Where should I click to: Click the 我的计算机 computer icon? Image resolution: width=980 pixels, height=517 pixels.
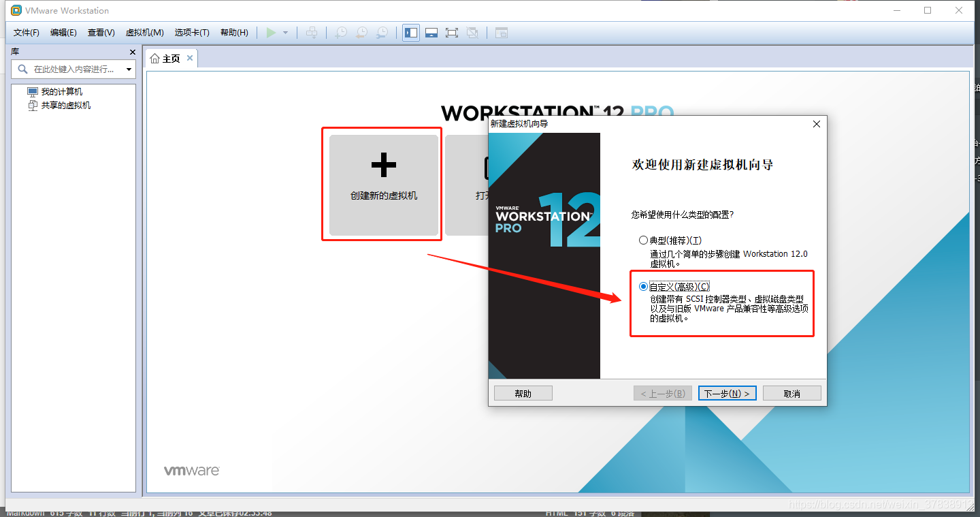click(x=33, y=91)
